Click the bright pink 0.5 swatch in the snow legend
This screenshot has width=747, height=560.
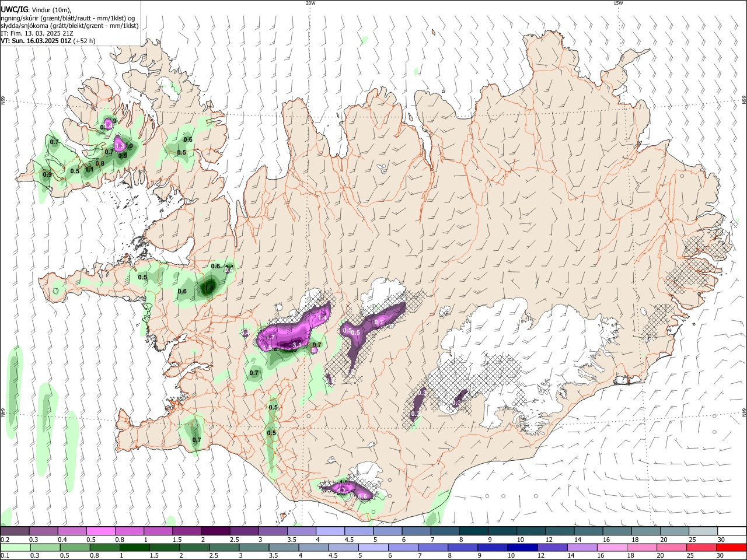tap(101, 531)
